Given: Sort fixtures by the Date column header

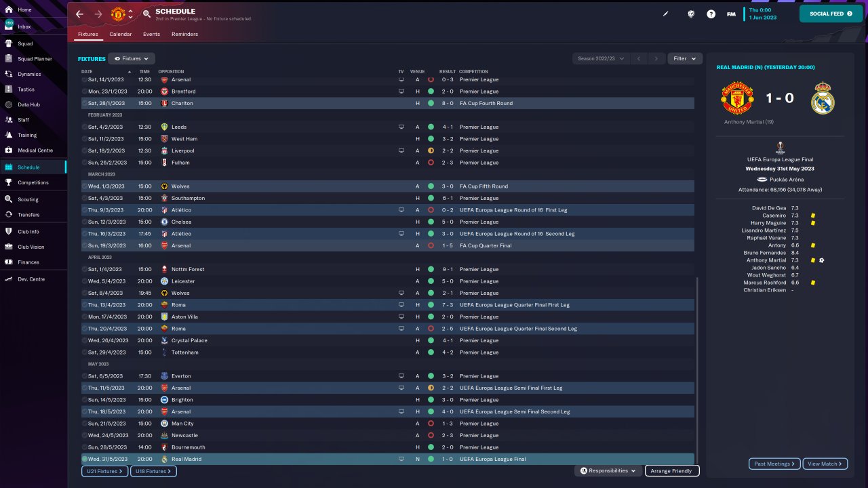Looking at the screenshot, I should pos(87,72).
